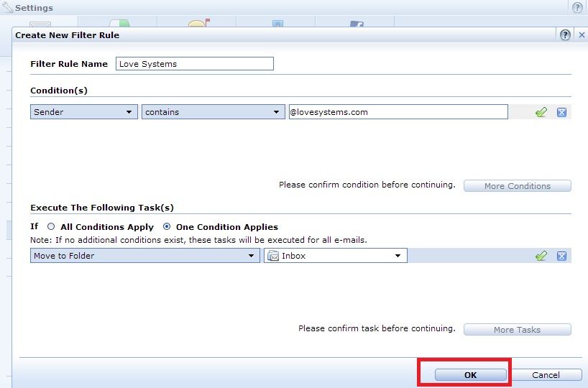Select All Conditions Apply option

(51, 226)
